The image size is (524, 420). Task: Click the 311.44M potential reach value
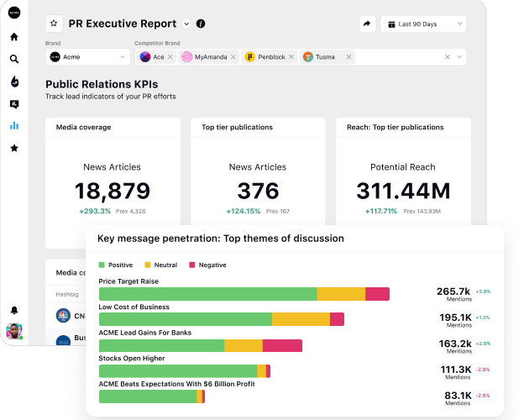pyautogui.click(x=403, y=191)
